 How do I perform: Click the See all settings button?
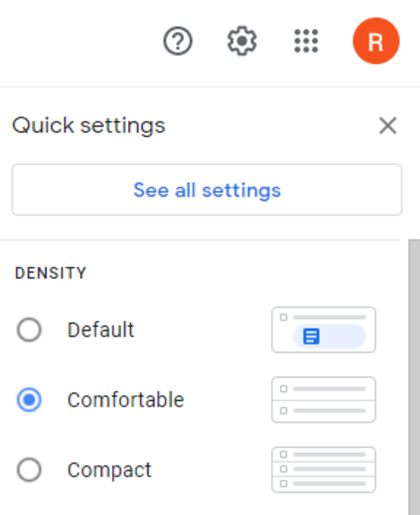coord(207,190)
